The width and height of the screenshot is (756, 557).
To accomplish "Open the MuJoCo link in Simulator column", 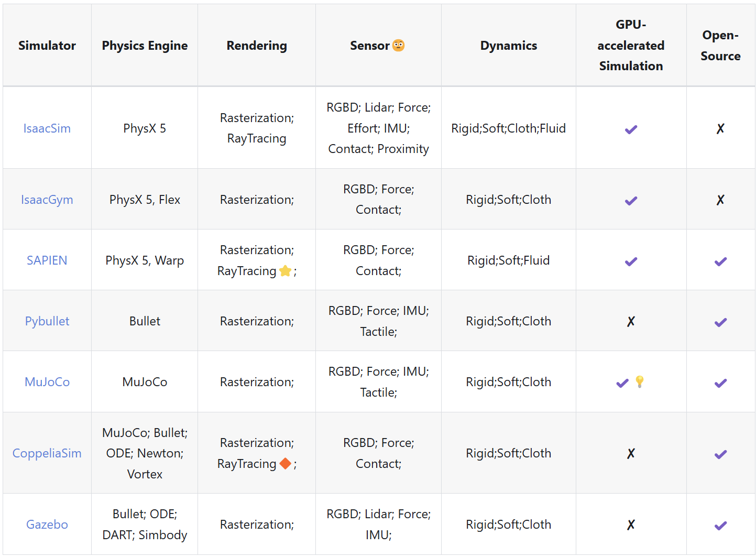I will pos(47,382).
